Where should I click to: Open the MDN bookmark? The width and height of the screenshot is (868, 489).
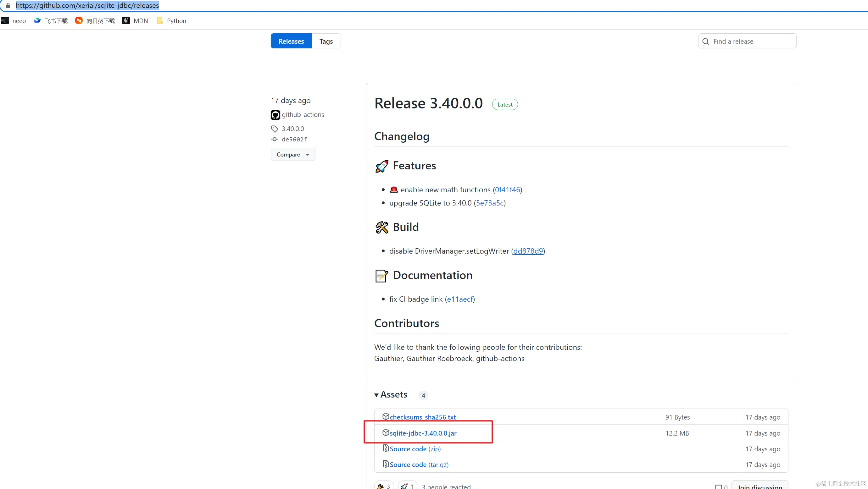pyautogui.click(x=135, y=20)
